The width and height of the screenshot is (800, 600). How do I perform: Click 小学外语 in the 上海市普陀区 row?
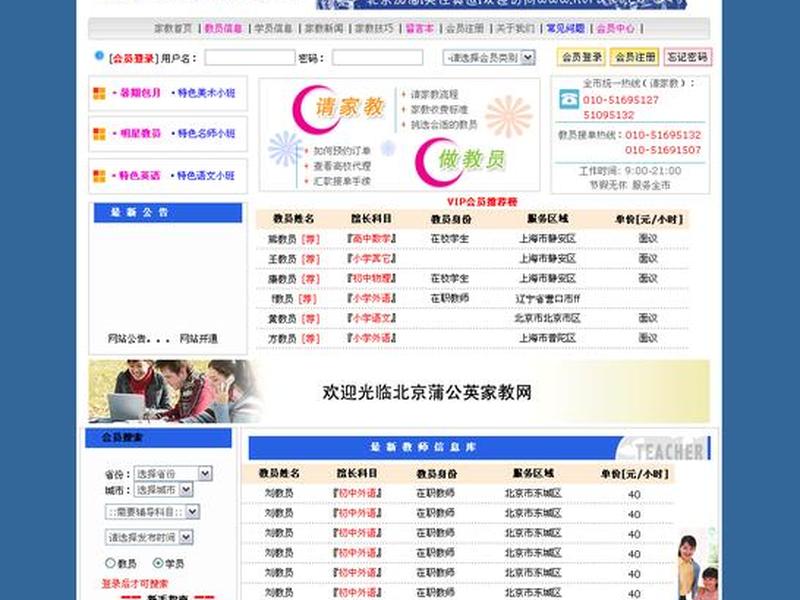372,338
